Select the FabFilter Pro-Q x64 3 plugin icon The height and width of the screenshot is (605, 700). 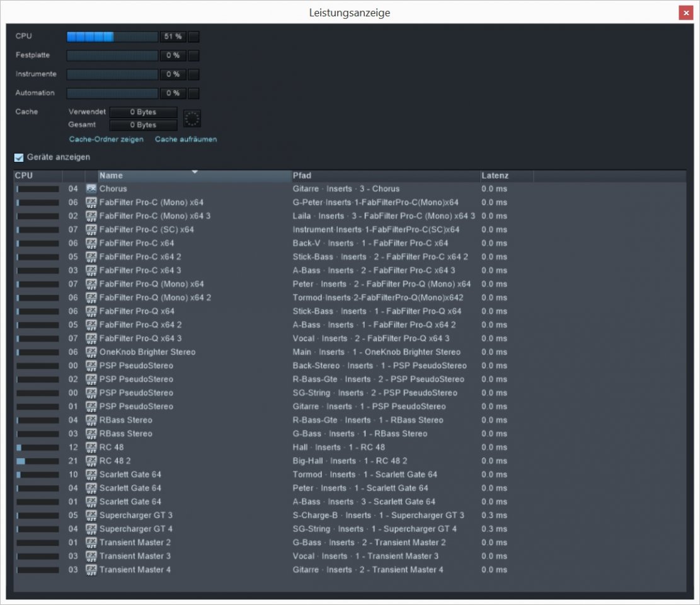(91, 338)
